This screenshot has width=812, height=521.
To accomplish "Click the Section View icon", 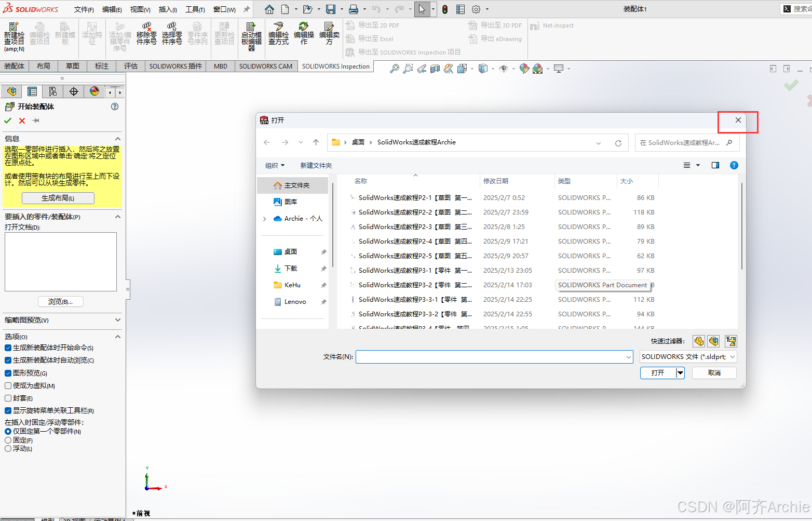I will coord(435,69).
